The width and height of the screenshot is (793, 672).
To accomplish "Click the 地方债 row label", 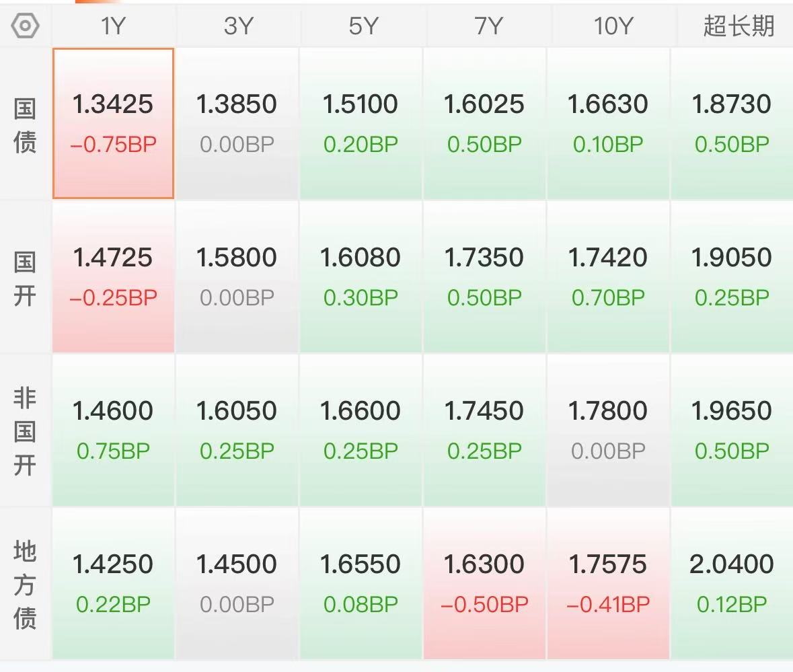I will [25, 585].
